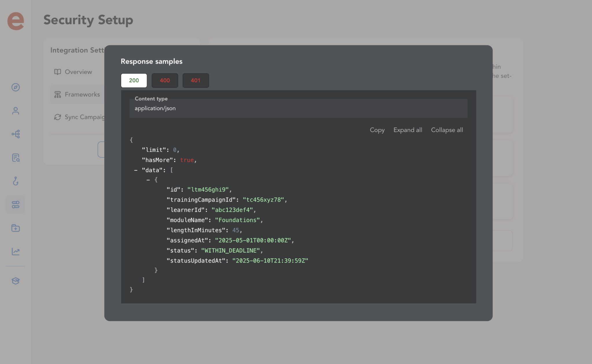592x364 pixels.
Task: Collapse the "data" array node
Action: pos(136,170)
